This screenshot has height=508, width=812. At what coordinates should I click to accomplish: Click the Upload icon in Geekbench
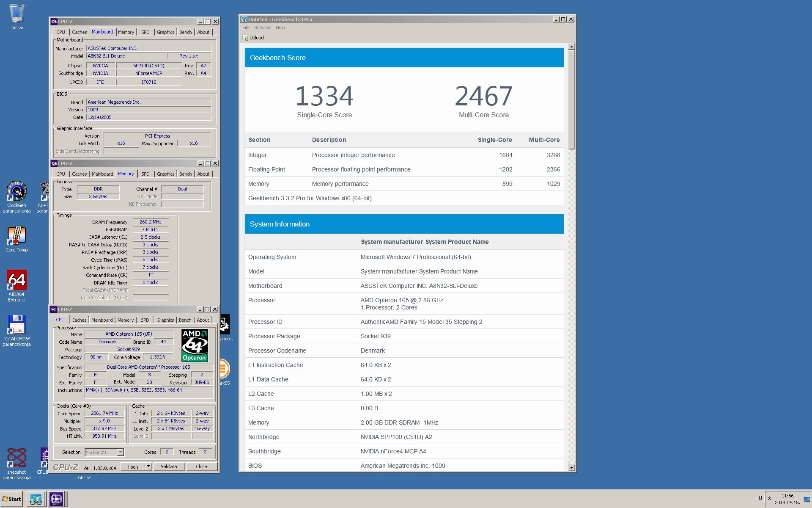point(246,38)
